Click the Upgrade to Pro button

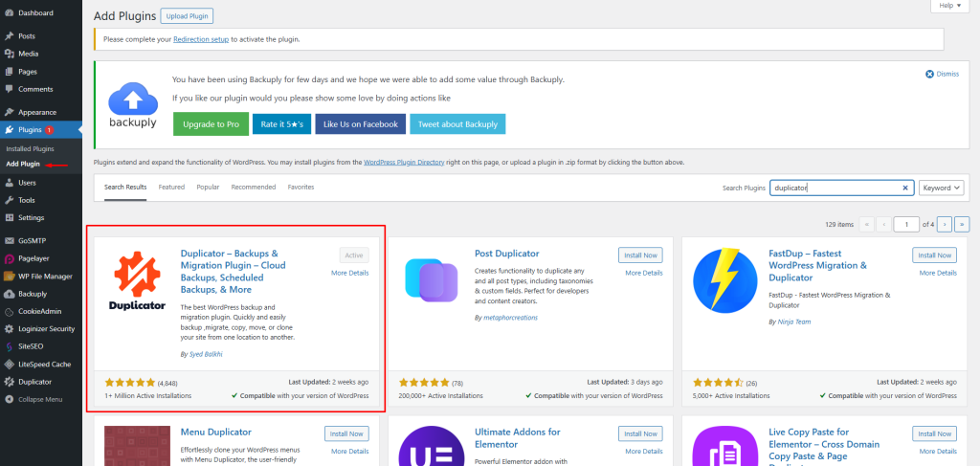(212, 124)
